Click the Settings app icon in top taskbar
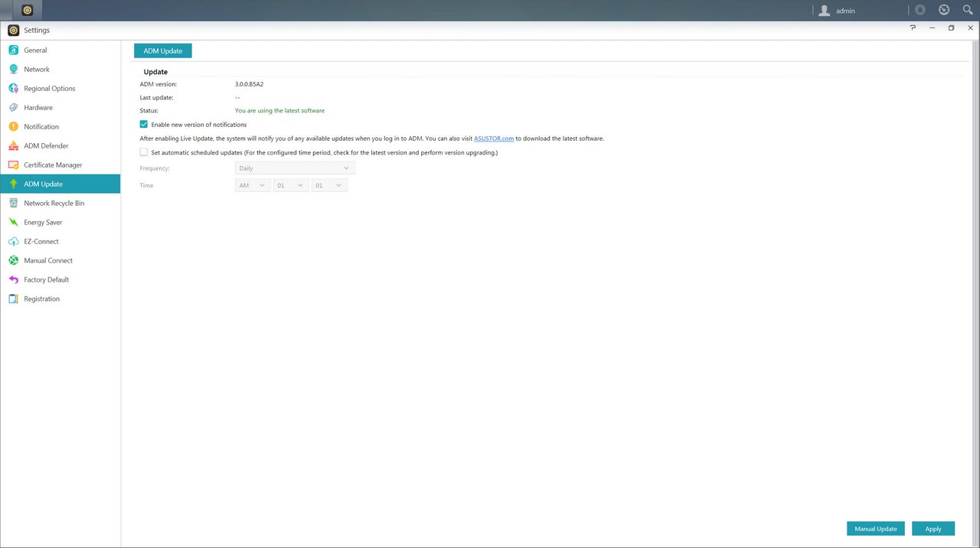The image size is (980, 548). pos(28,10)
